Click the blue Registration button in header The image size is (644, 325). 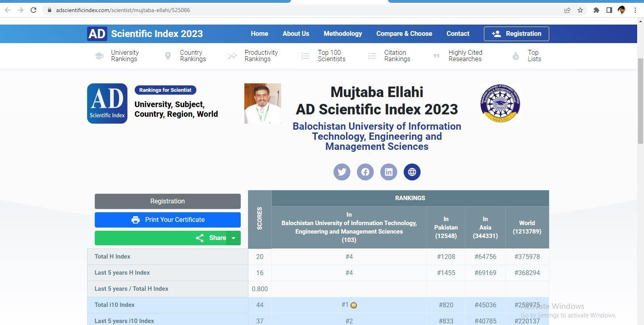pyautogui.click(x=516, y=34)
